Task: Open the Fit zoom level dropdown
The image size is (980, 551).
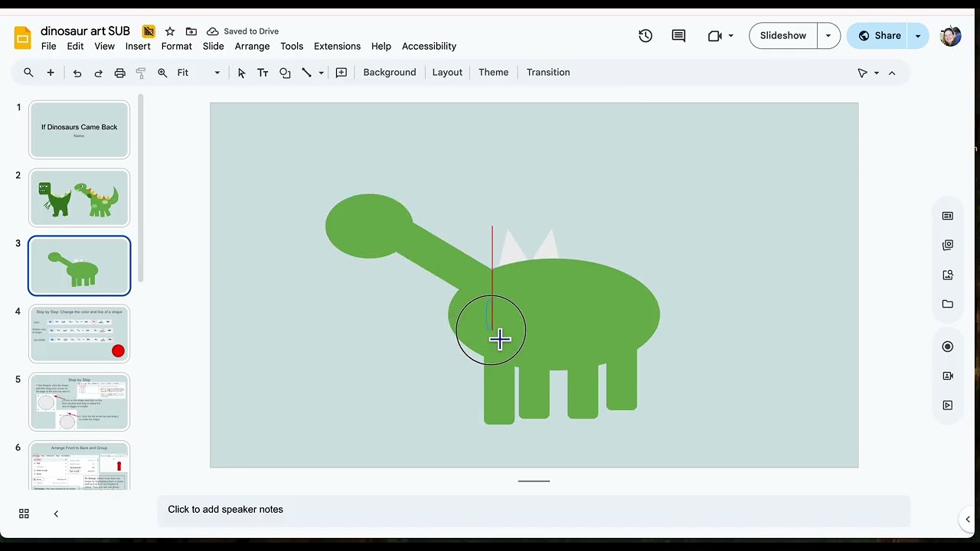Action: [198, 73]
